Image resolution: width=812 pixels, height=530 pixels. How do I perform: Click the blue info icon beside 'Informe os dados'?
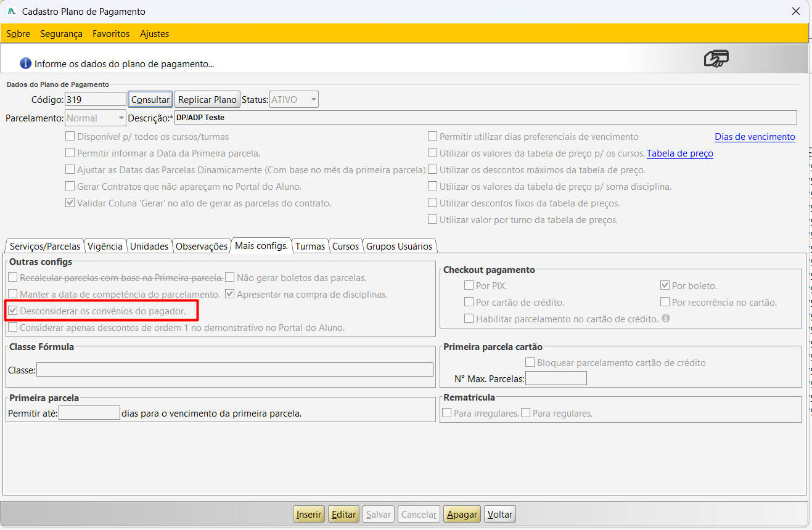tap(25, 63)
